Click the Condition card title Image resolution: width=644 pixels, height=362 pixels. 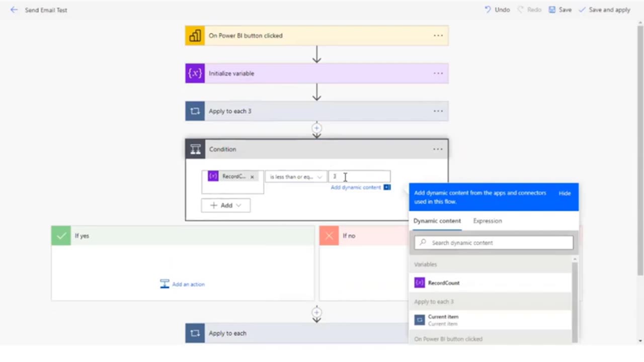(222, 149)
